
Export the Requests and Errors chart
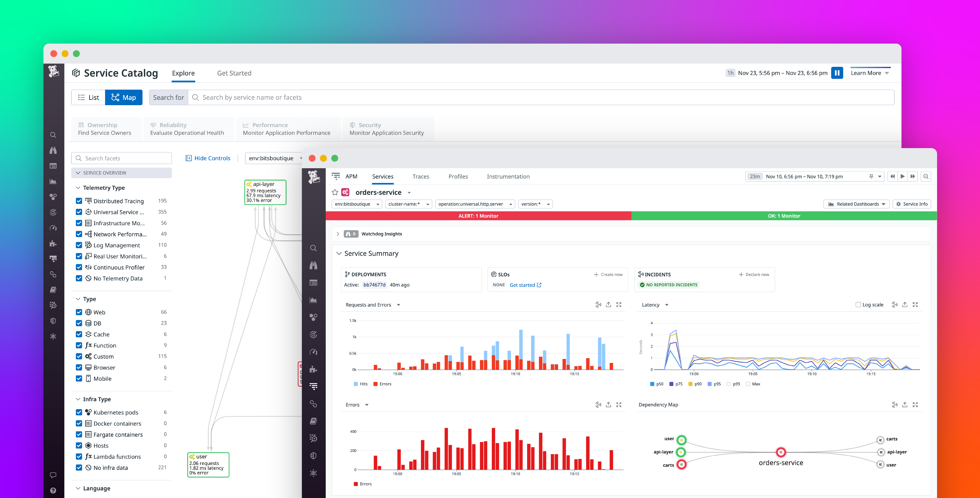click(609, 304)
